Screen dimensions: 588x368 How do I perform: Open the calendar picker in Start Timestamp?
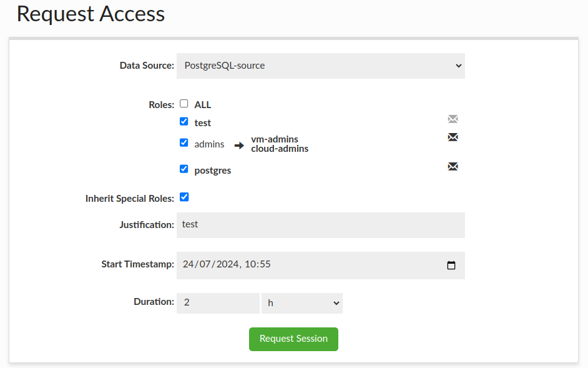coord(451,265)
